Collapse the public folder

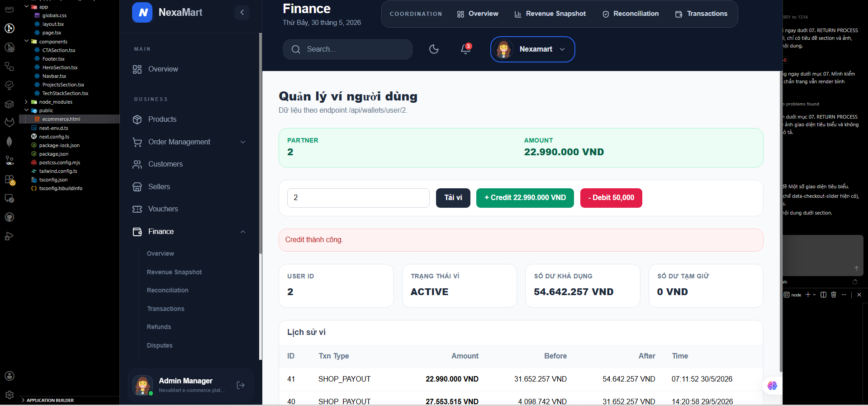click(x=27, y=110)
